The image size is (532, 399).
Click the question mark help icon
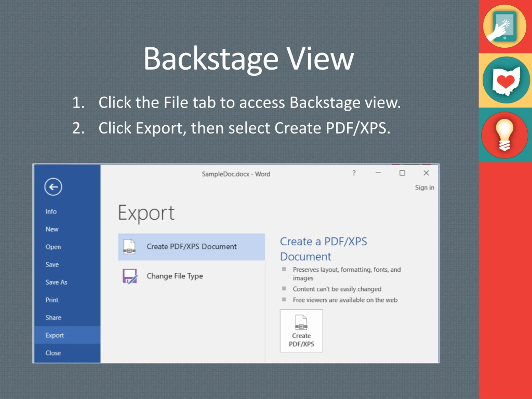click(x=354, y=173)
